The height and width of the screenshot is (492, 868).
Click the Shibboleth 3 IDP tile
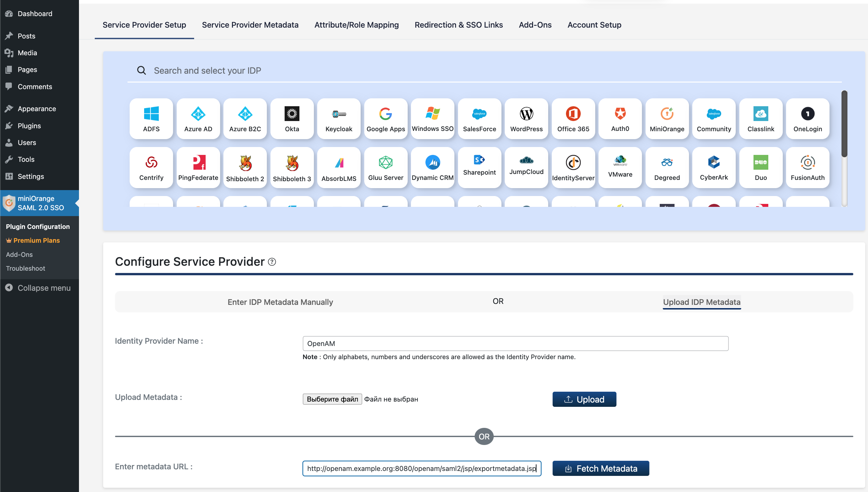292,168
